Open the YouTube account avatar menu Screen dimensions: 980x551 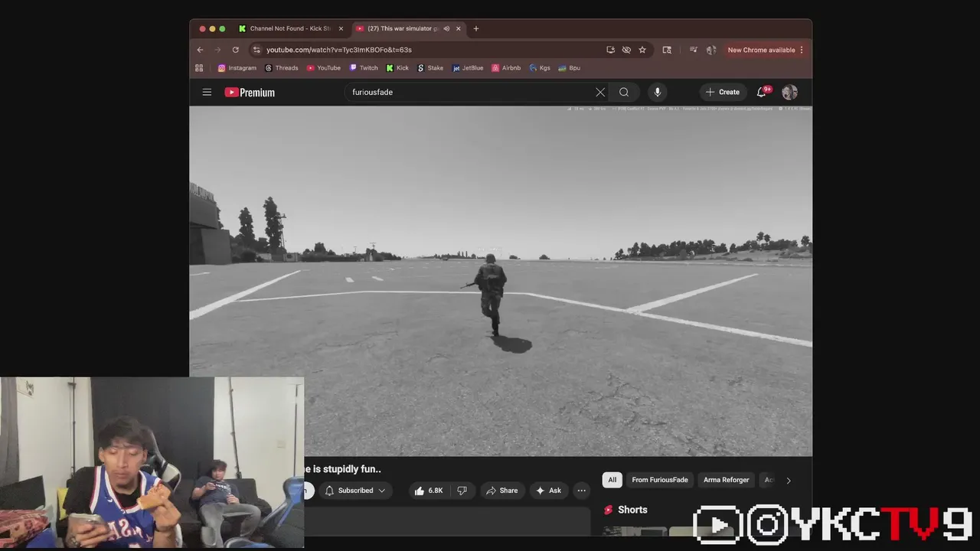tap(789, 92)
